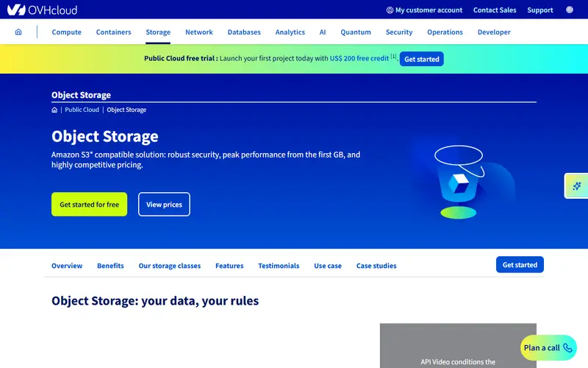Click Get started in section nav bar
This screenshot has height=368, width=588.
click(x=520, y=265)
